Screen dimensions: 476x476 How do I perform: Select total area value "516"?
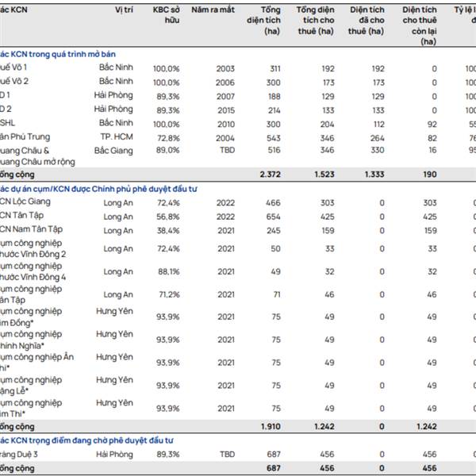tap(274, 150)
